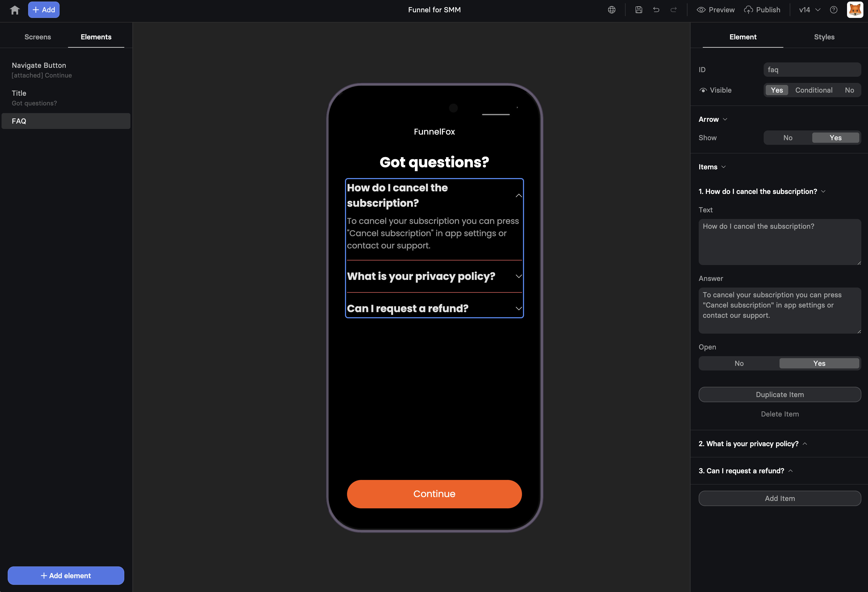Screen dimensions: 868x592
Task: Expand the privacy policy chevron in phone preview
Action: coord(519,276)
